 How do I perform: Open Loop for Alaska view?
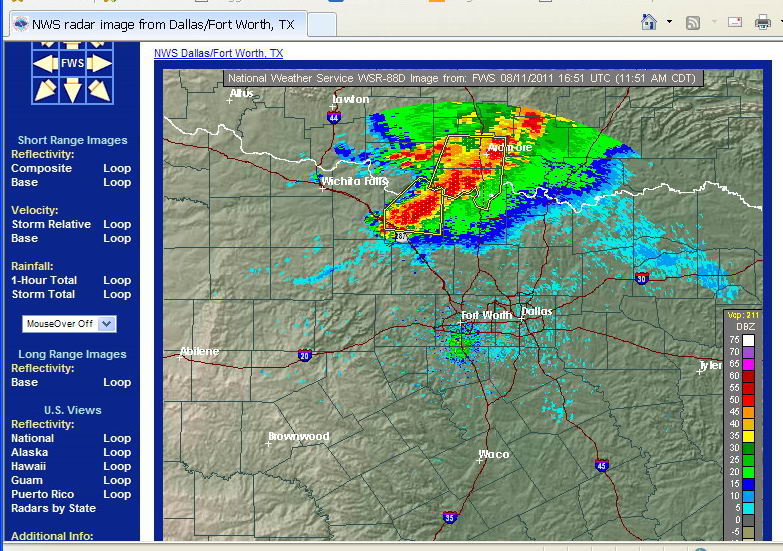pos(117,452)
